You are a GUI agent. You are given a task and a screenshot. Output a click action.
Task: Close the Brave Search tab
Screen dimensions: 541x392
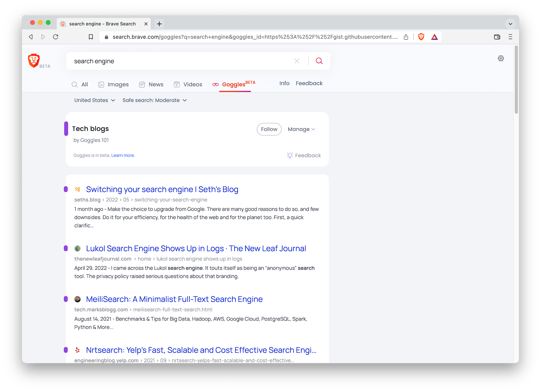coord(146,24)
